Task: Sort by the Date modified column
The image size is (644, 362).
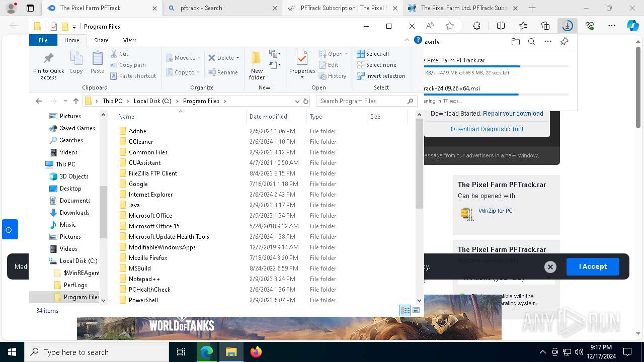Action: click(x=276, y=117)
